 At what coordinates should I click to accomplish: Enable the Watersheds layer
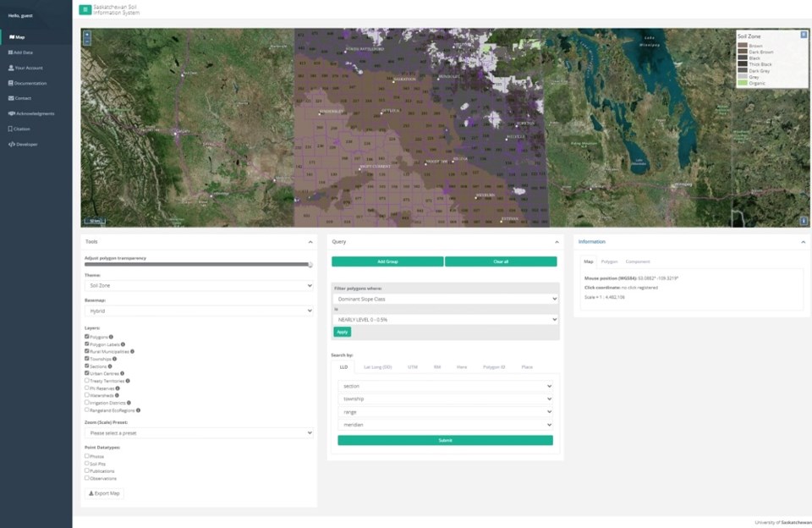click(x=87, y=395)
